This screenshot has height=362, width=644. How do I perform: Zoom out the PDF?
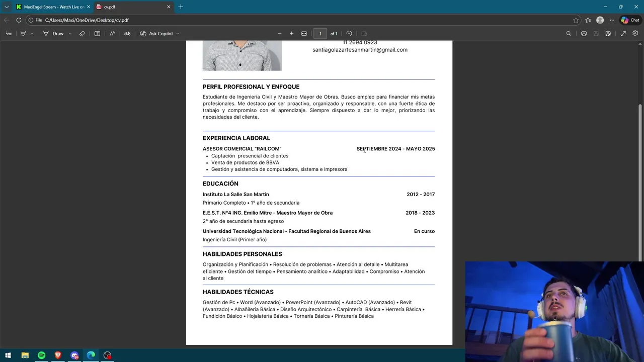point(280,34)
